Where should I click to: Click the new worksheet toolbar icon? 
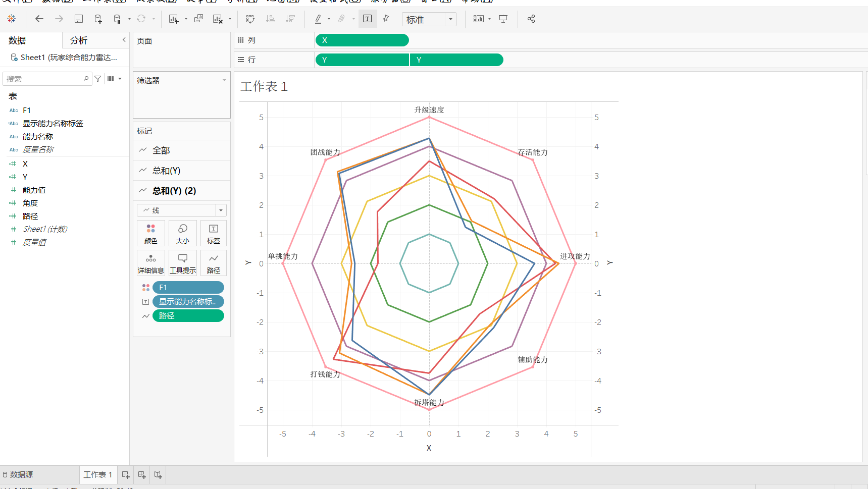pos(174,19)
